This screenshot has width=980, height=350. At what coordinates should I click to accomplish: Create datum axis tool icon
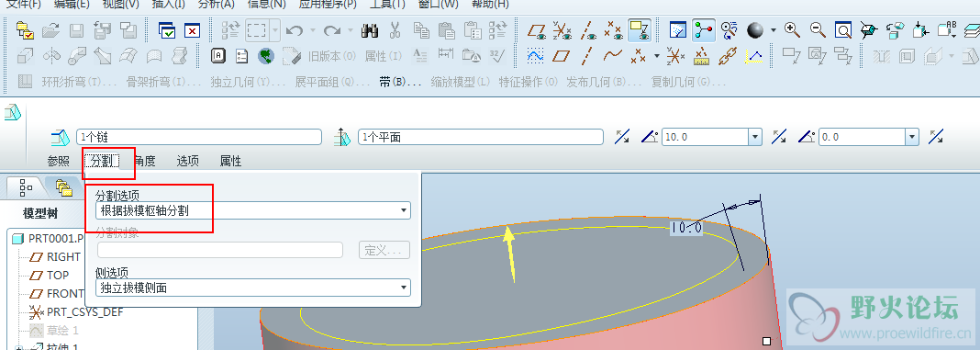click(587, 56)
